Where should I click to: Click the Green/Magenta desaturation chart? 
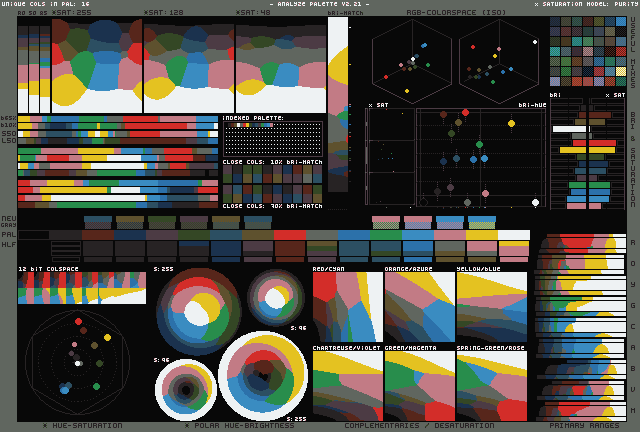[419, 386]
